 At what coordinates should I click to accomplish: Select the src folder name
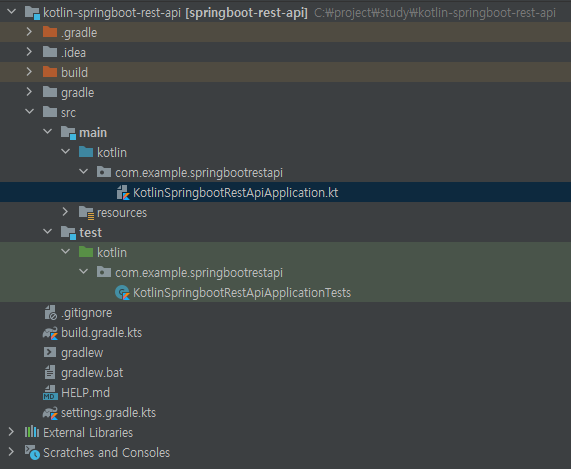[x=68, y=113]
